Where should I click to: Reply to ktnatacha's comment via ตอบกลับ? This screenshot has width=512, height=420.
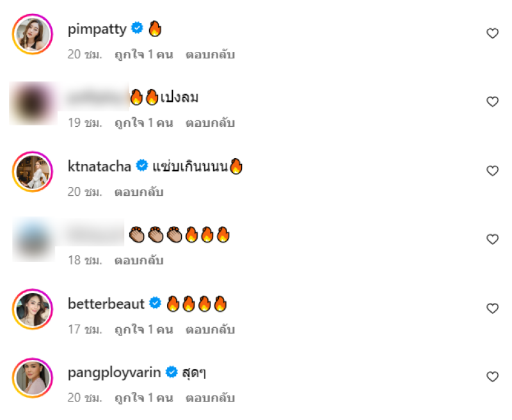click(139, 191)
